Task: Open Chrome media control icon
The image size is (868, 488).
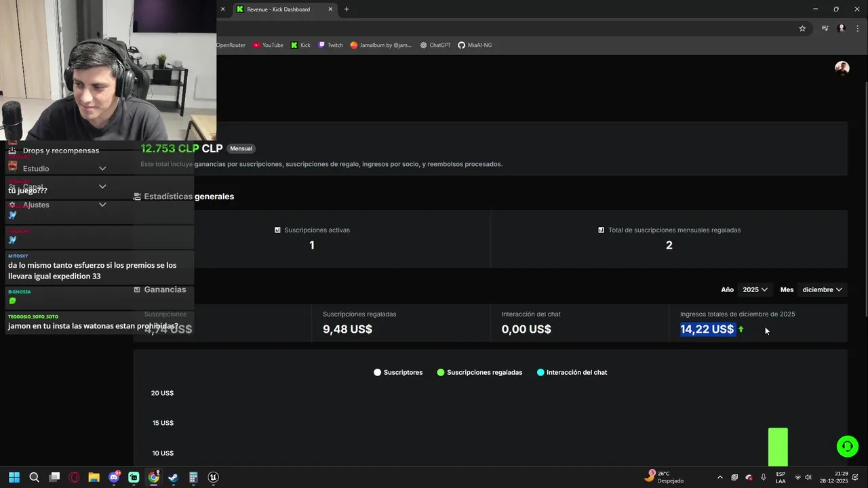Action: pyautogui.click(x=825, y=28)
